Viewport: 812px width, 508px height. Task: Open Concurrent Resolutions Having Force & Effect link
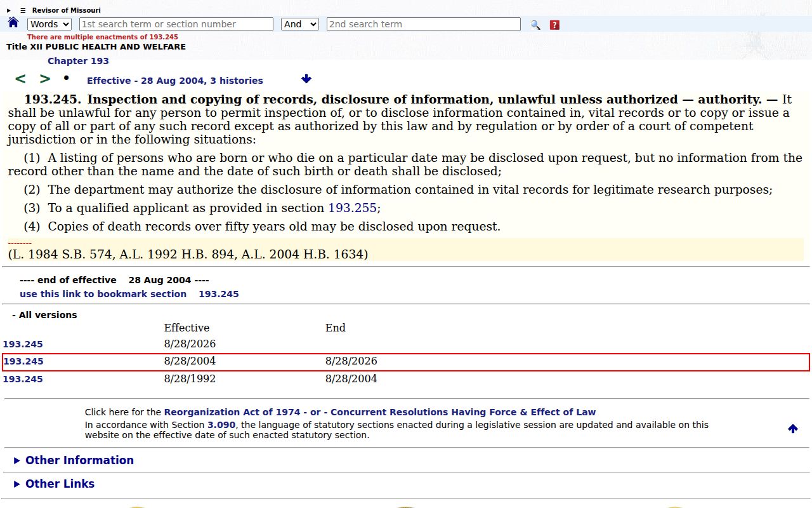pyautogui.click(x=463, y=412)
